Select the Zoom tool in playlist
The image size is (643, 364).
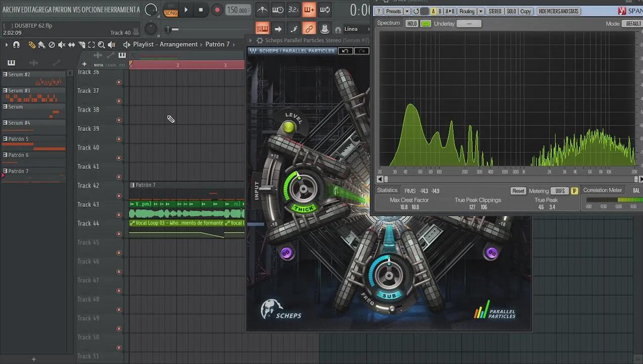point(101,44)
